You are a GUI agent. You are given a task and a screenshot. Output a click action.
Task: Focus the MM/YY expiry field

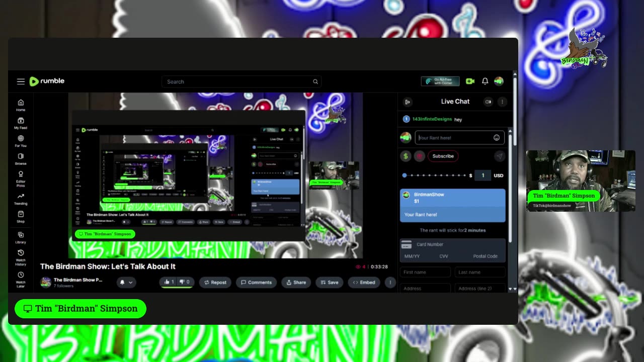[412, 256]
